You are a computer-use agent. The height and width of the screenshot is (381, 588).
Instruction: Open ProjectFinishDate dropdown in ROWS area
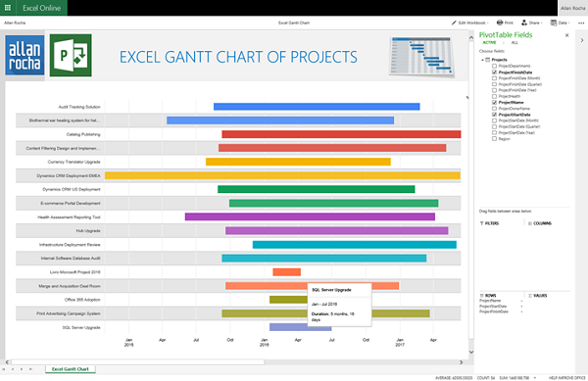tap(521, 311)
